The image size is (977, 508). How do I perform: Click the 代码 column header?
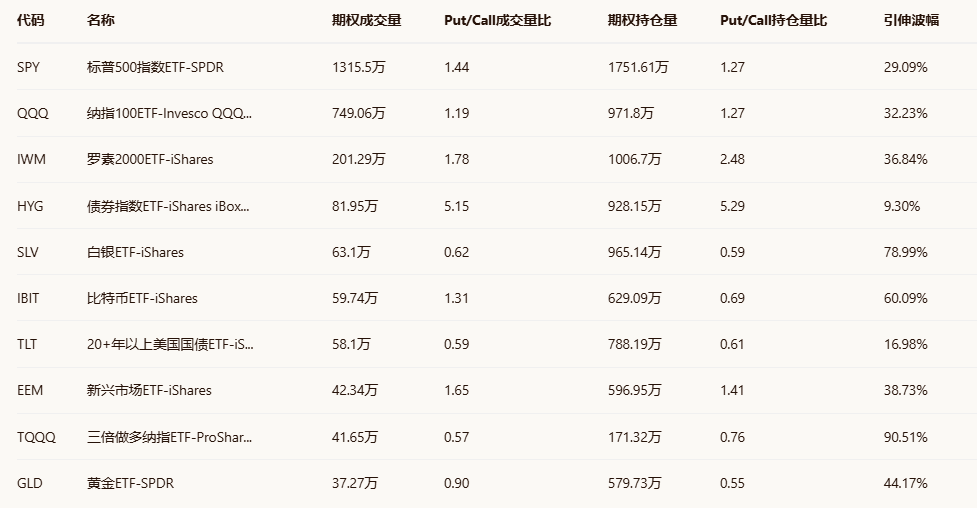(31, 20)
